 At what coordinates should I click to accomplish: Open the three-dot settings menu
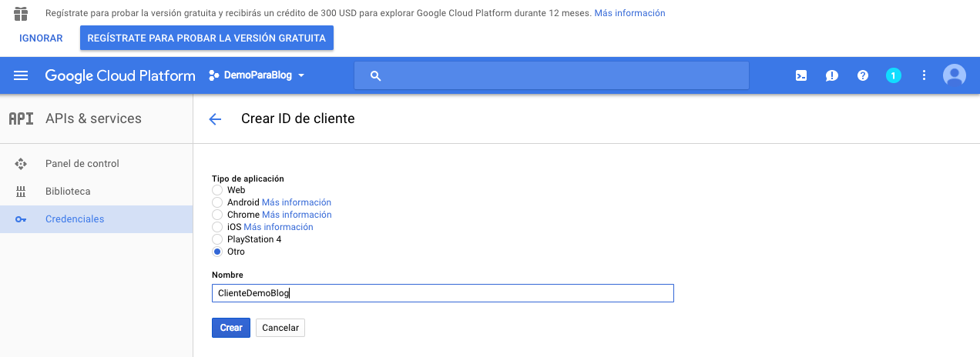[924, 75]
